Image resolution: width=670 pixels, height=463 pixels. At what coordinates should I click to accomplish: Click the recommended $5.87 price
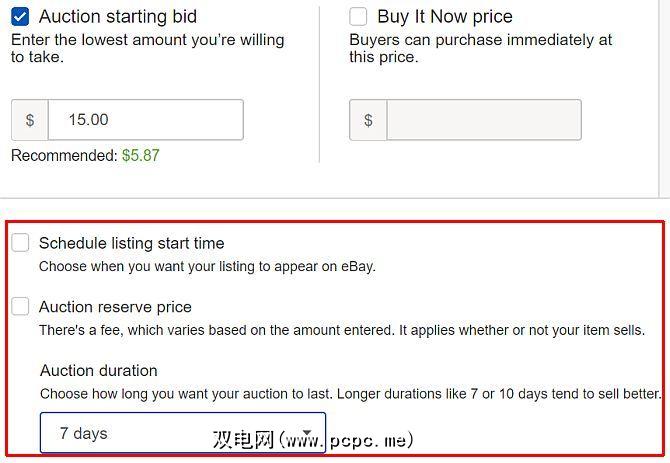click(x=140, y=156)
